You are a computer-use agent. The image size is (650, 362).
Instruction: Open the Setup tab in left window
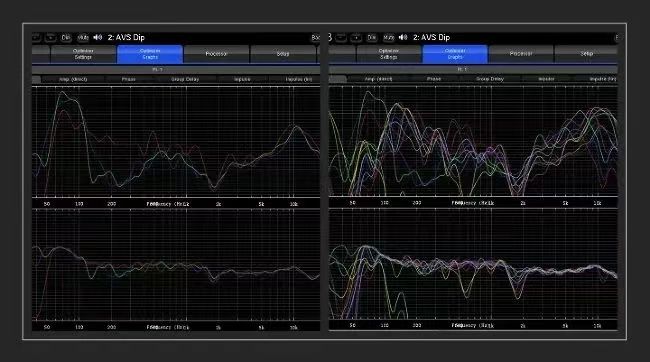(x=283, y=54)
